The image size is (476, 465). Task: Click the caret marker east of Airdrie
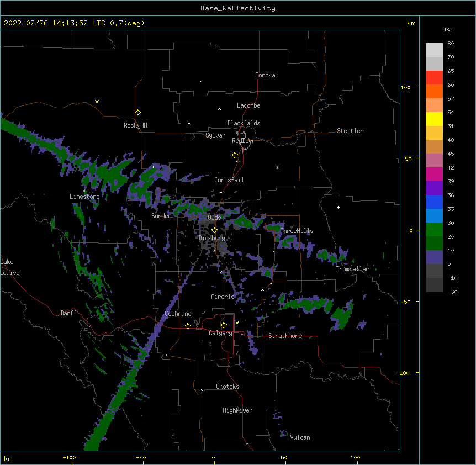[262, 290]
